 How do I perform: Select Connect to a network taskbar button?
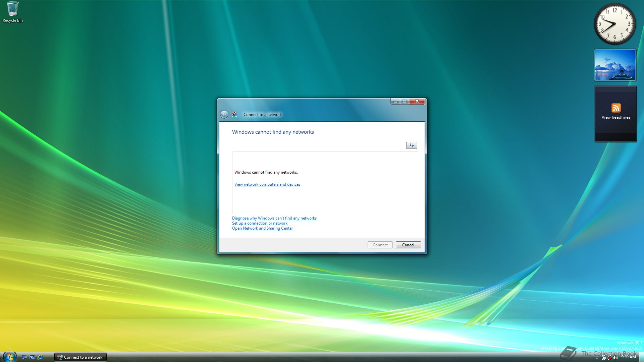[x=80, y=357]
